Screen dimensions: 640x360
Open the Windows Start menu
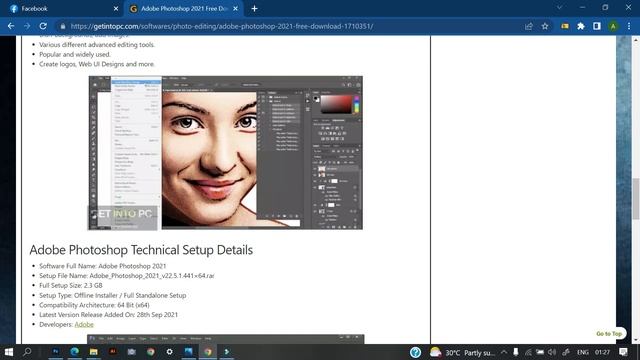[9, 351]
